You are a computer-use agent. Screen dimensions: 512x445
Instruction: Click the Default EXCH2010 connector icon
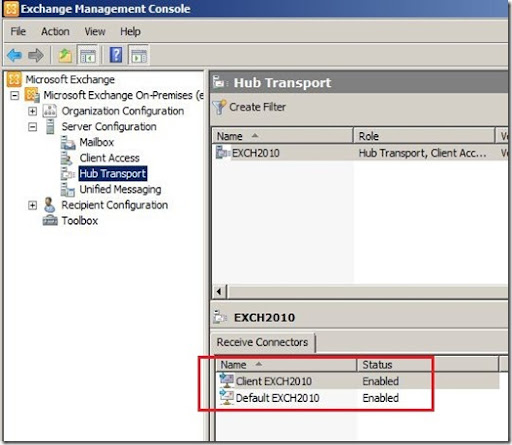[x=226, y=397]
